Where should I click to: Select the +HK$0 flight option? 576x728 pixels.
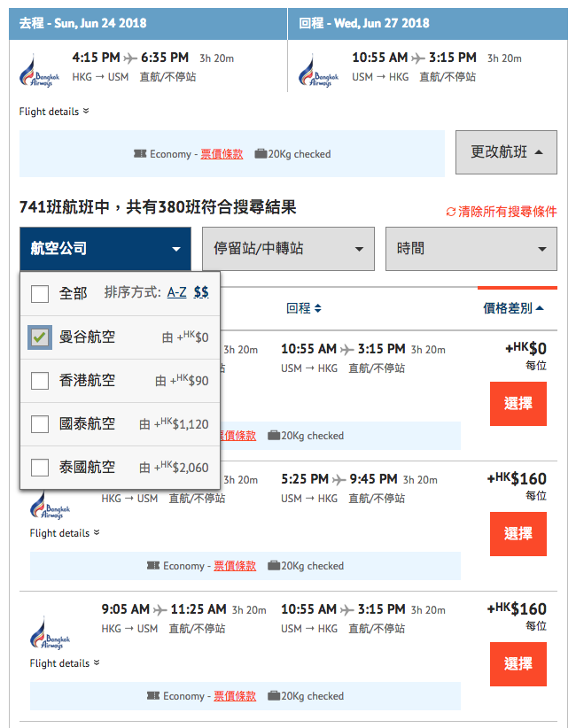point(518,404)
